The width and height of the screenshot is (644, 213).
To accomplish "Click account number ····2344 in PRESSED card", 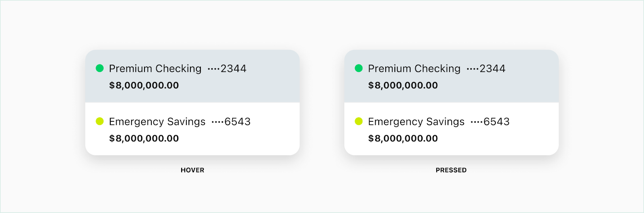I will [486, 69].
